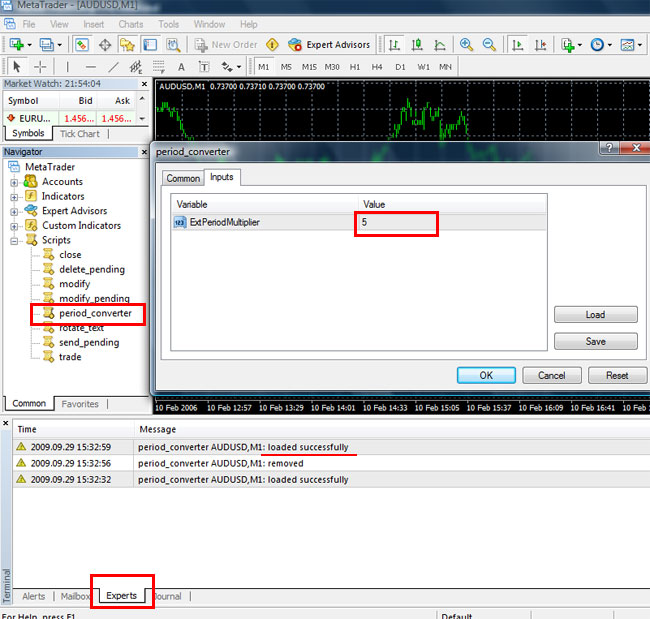
Task: Open MetaEditor yellow diamond icon
Action: (x=272, y=44)
